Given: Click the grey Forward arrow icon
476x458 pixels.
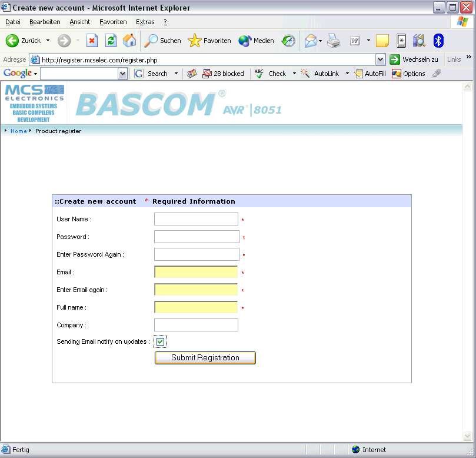Looking at the screenshot, I should click(64, 41).
